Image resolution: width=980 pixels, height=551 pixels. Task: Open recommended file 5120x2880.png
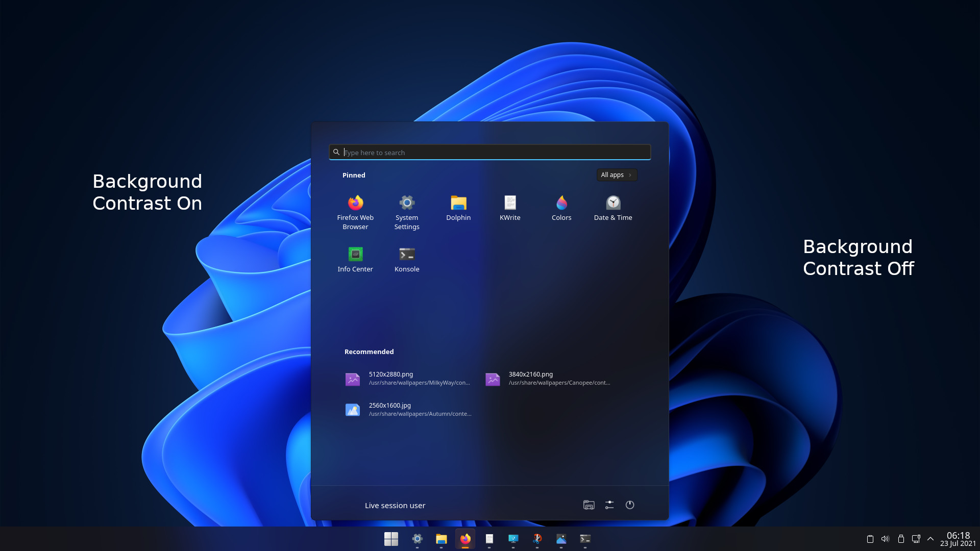click(407, 379)
